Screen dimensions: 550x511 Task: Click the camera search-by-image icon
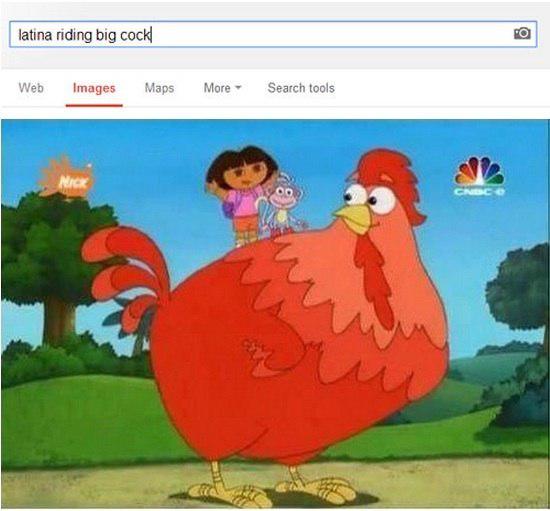(x=522, y=33)
